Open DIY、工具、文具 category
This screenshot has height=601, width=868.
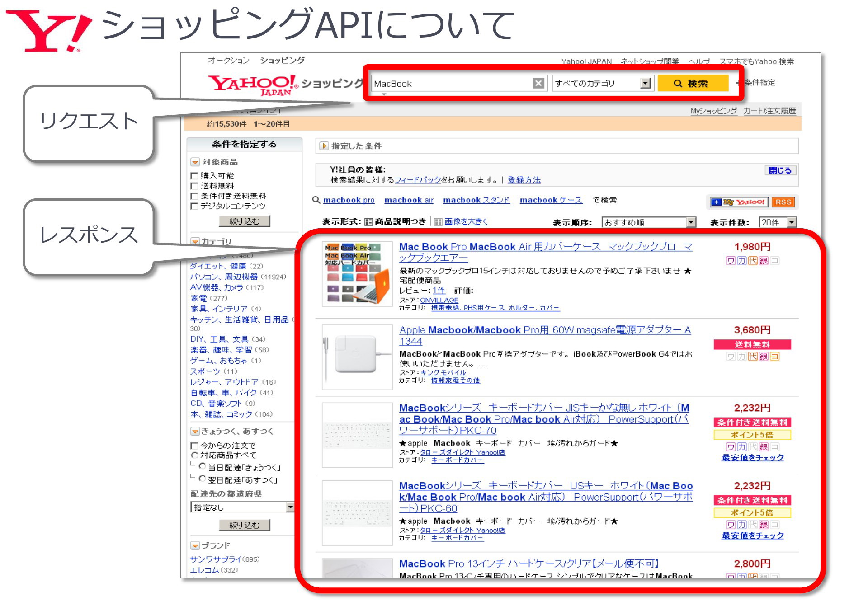click(x=219, y=339)
